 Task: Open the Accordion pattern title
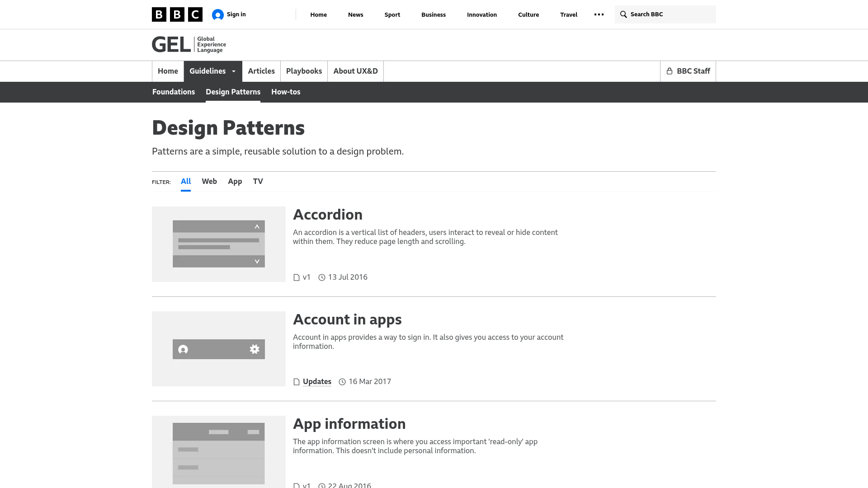(328, 215)
